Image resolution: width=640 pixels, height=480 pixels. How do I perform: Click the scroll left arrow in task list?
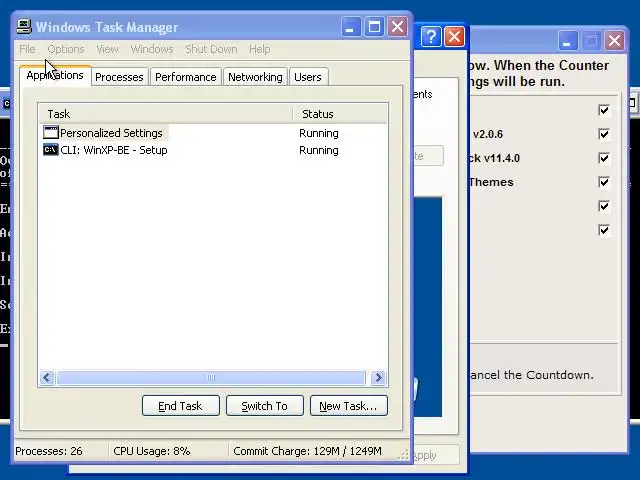47,378
